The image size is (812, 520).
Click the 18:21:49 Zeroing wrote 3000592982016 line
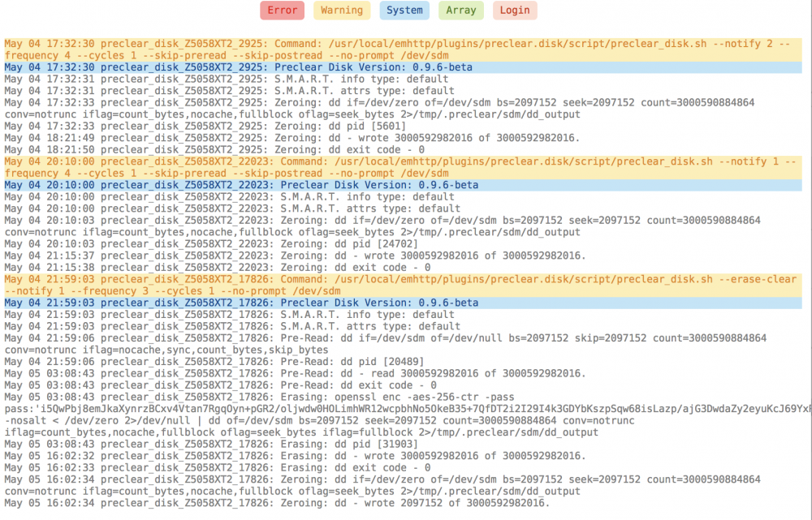click(x=292, y=138)
